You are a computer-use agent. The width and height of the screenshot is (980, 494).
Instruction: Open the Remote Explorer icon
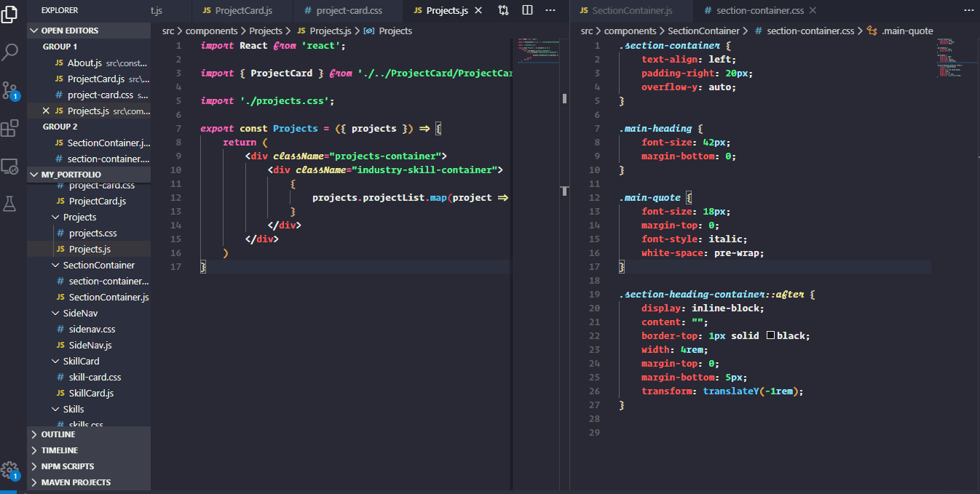coord(10,167)
